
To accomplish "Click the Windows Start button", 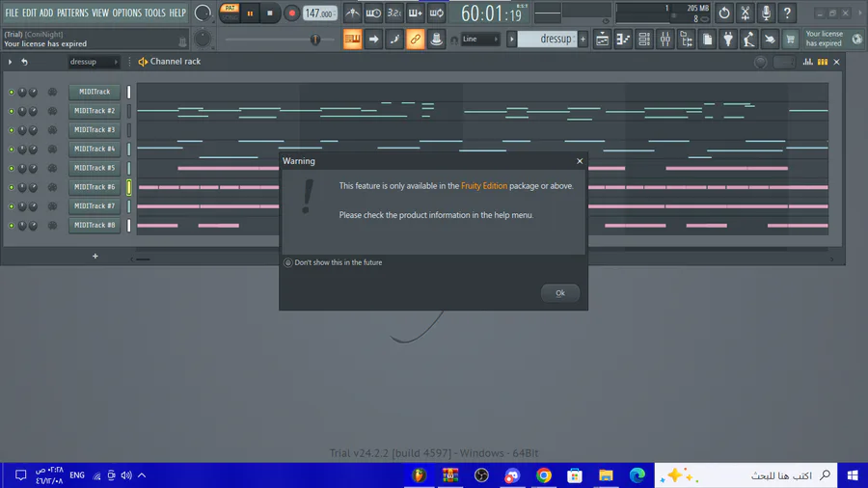I will [853, 475].
